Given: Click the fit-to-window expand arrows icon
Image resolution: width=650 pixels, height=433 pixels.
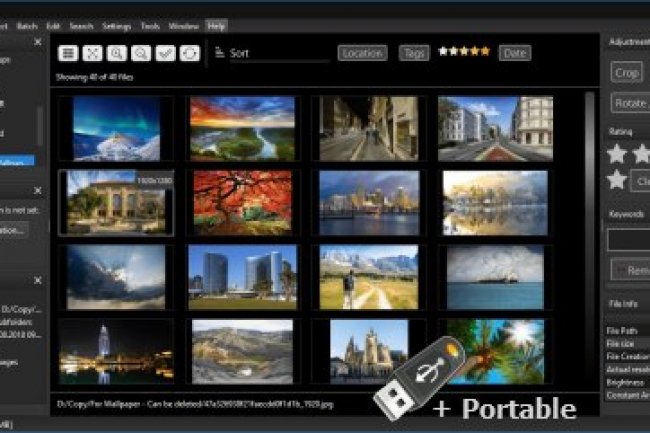Looking at the screenshot, I should coord(93,53).
